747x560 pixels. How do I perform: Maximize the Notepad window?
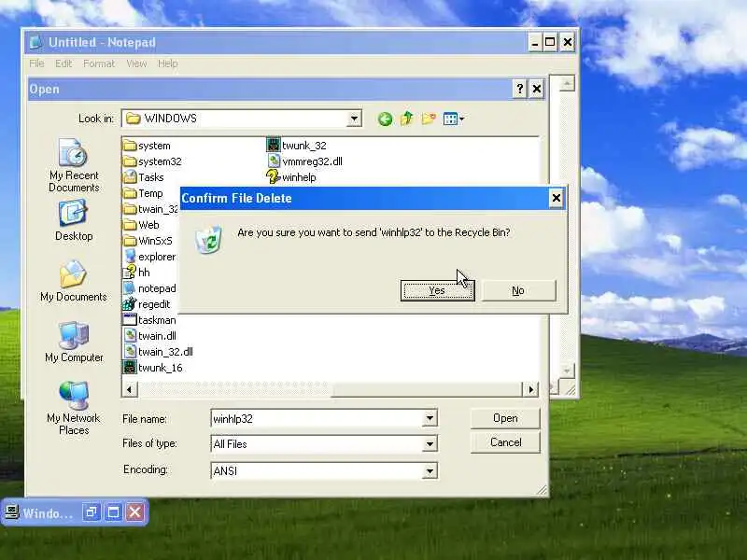pos(550,42)
